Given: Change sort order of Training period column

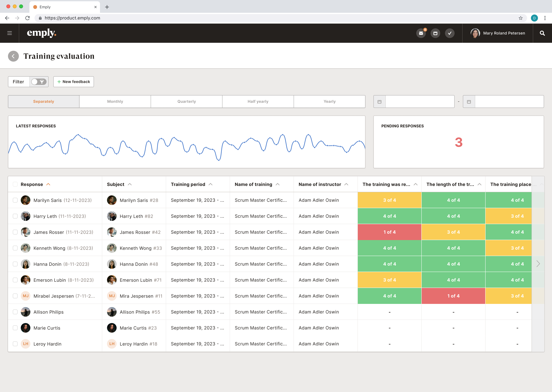Looking at the screenshot, I should point(210,184).
